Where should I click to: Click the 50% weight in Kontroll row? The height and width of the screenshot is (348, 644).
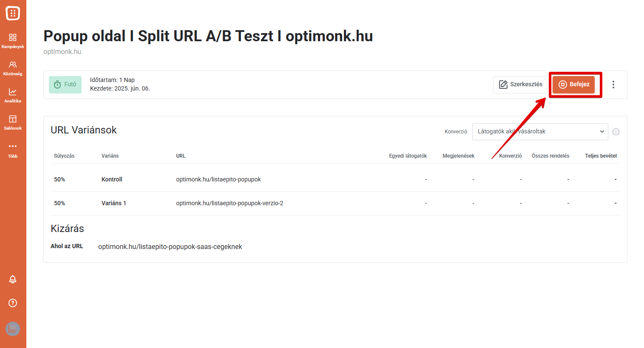coord(60,179)
